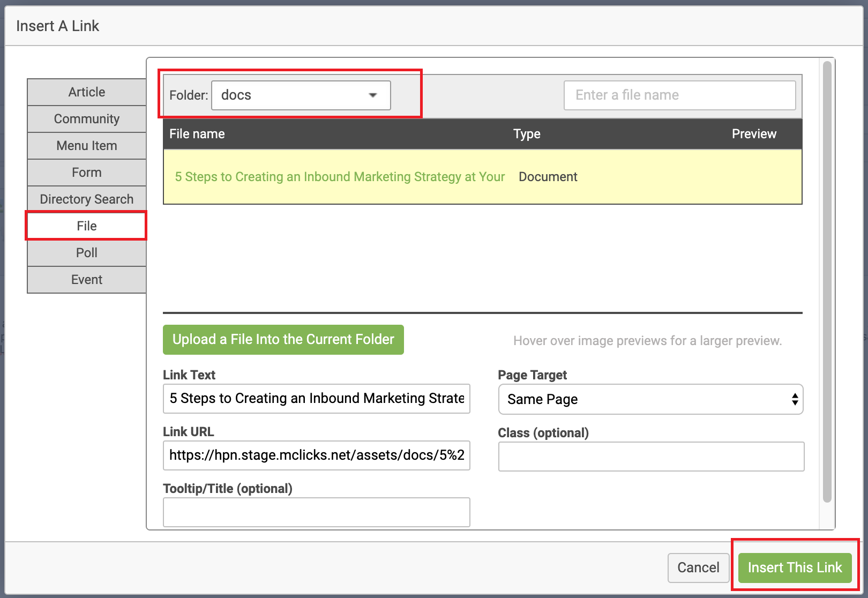Select the Event tab
The width and height of the screenshot is (868, 598).
click(x=87, y=280)
